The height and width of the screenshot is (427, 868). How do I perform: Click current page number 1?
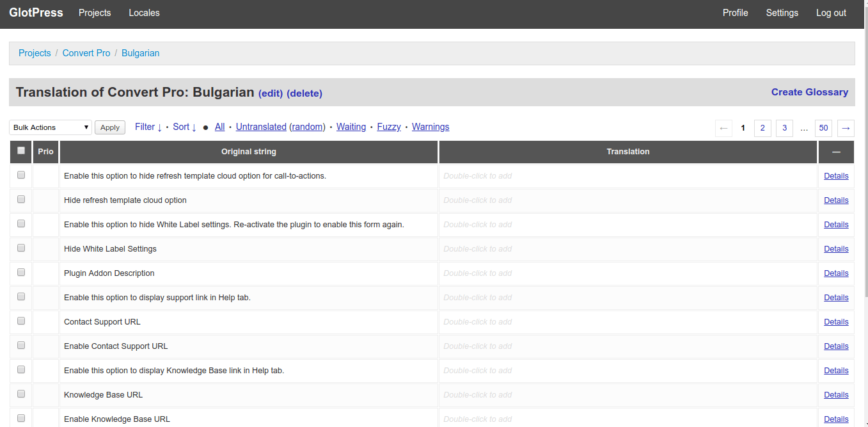(x=743, y=128)
